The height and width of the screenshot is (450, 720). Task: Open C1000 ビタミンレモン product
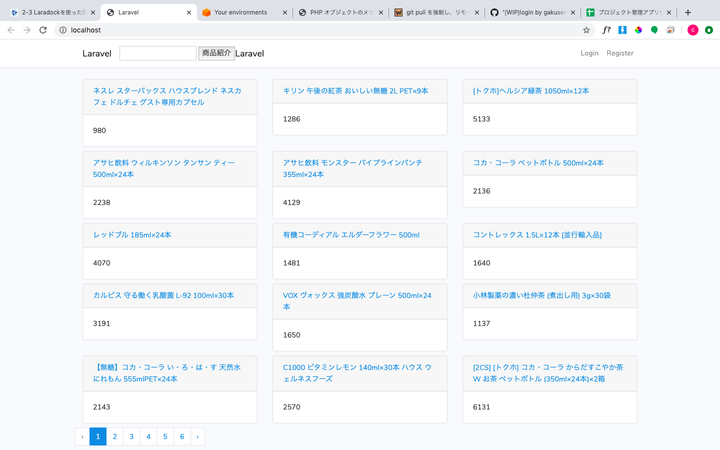357,373
